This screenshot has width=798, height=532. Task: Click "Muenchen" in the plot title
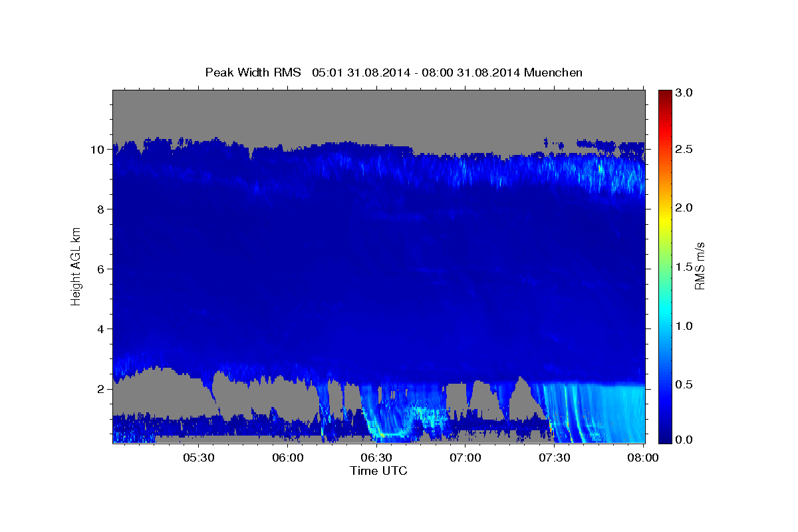553,72
